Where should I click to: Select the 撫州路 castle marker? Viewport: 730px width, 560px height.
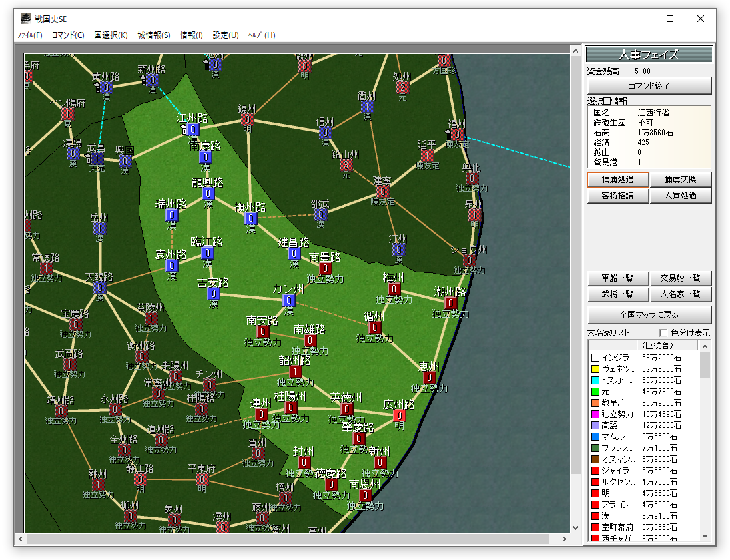[x=250, y=218]
